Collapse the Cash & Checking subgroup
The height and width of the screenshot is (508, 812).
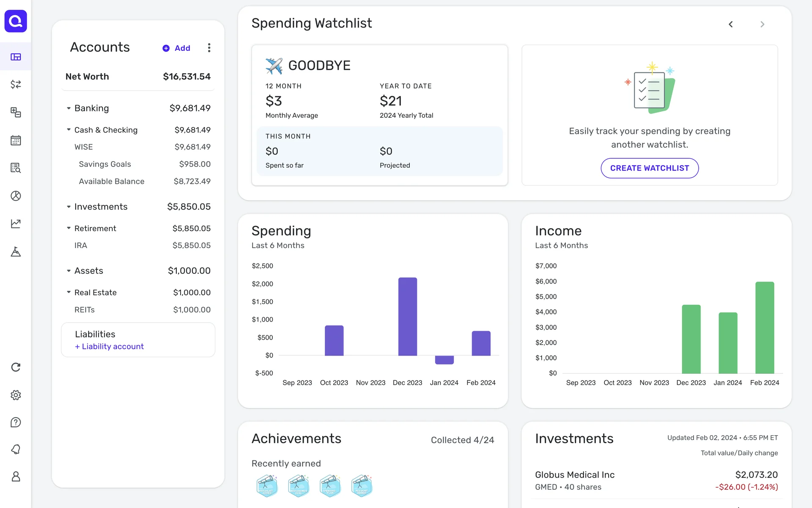pos(69,130)
